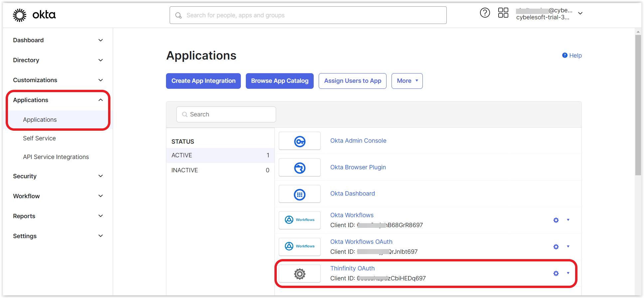The height and width of the screenshot is (298, 644).
Task: Click the Okta logo
Action: point(34,15)
